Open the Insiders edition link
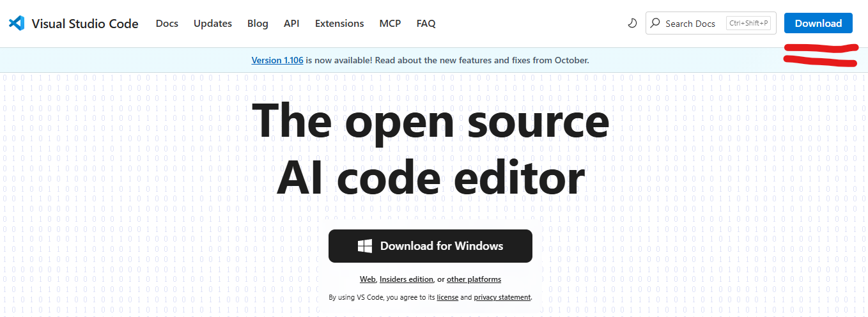The height and width of the screenshot is (317, 868). click(x=407, y=279)
